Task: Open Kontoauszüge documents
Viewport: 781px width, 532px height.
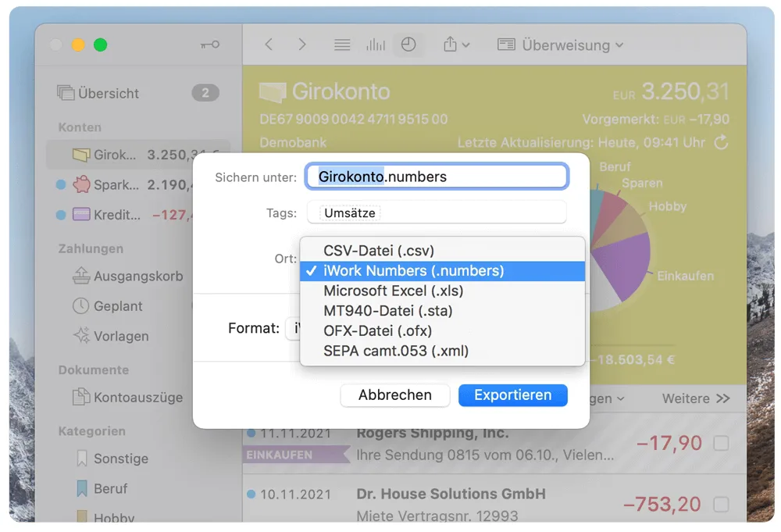Action: pyautogui.click(x=128, y=398)
